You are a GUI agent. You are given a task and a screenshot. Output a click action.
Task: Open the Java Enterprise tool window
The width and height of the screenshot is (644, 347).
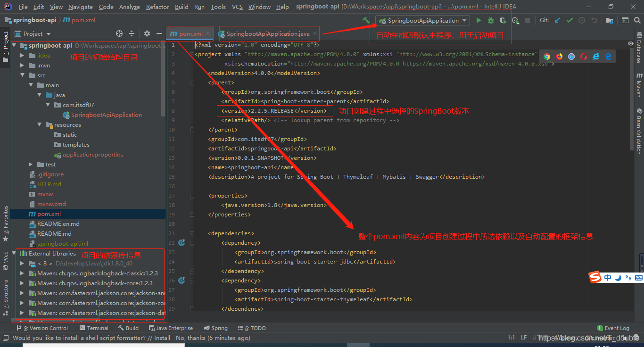[170, 328]
